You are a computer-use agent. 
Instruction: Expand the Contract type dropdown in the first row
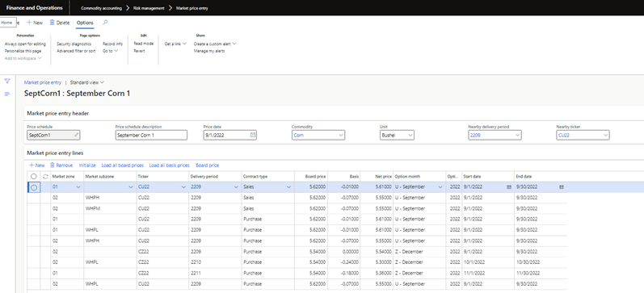click(288, 187)
